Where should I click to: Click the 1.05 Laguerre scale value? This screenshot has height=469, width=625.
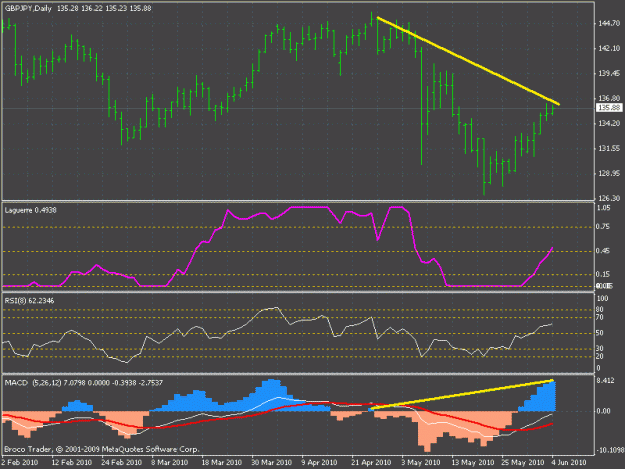pos(603,208)
